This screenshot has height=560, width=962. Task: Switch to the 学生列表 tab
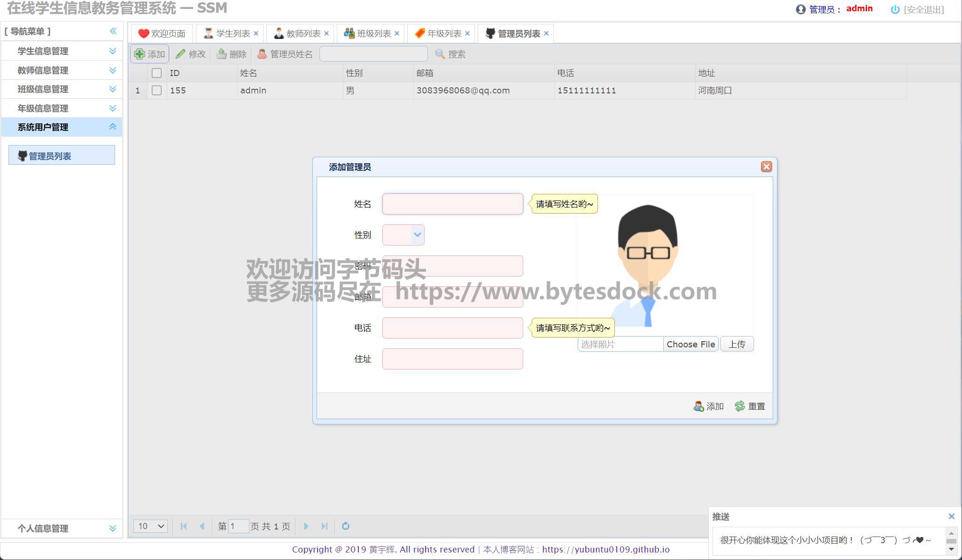[233, 33]
